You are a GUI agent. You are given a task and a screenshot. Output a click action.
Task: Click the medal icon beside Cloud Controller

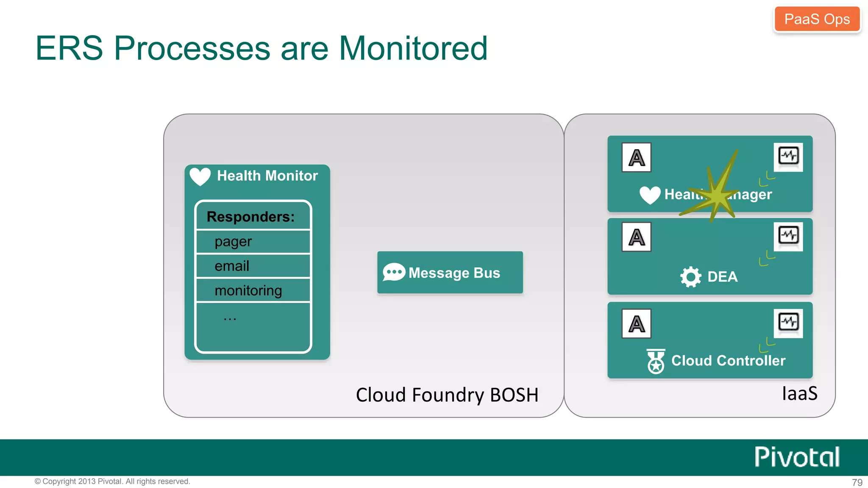(656, 361)
